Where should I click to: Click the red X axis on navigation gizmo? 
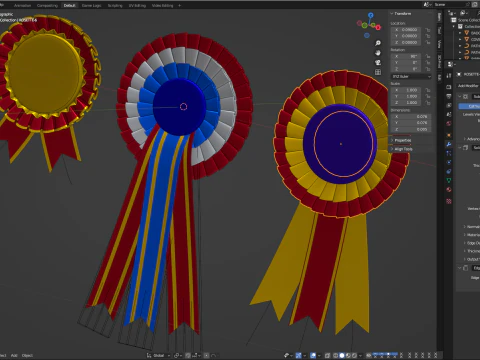click(378, 27)
